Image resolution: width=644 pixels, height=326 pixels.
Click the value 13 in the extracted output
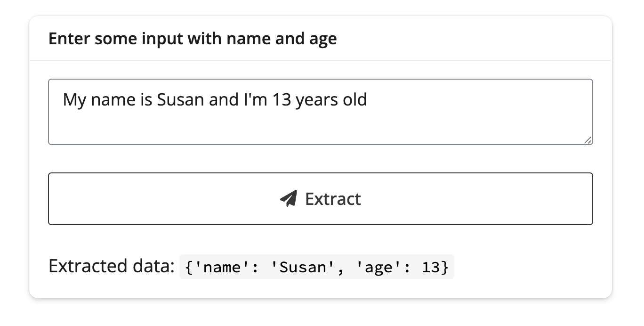pos(430,267)
